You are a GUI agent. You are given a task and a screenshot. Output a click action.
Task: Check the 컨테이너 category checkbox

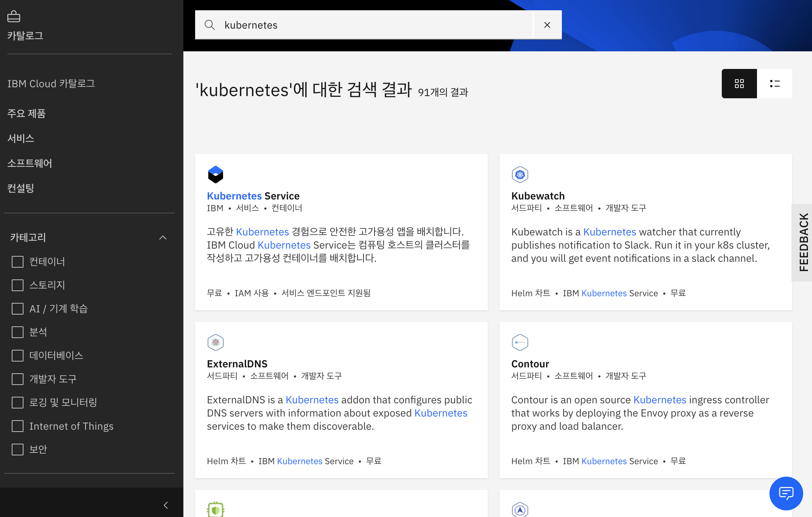(18, 262)
